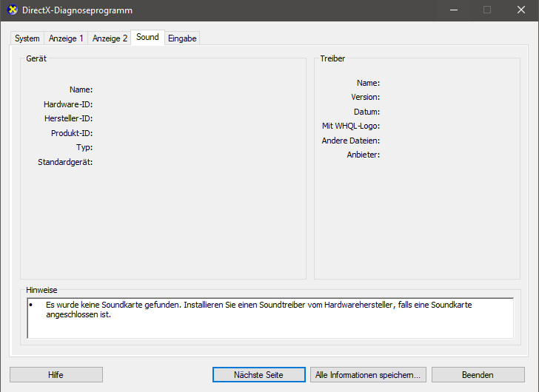The height and width of the screenshot is (392, 539).
Task: Click the Hilfe button
Action: pos(56,374)
